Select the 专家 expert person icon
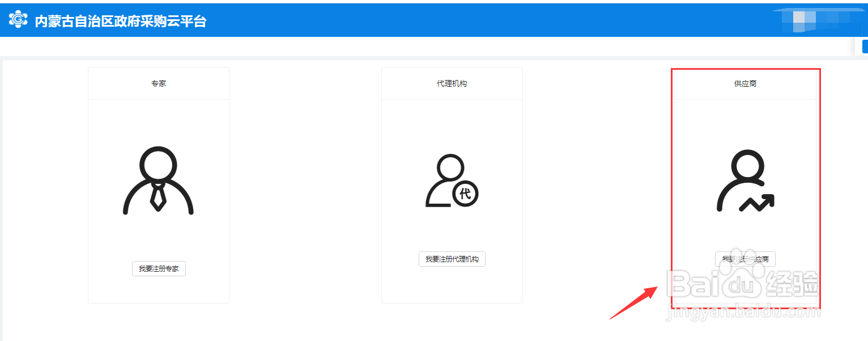The image size is (868, 341). tap(159, 182)
